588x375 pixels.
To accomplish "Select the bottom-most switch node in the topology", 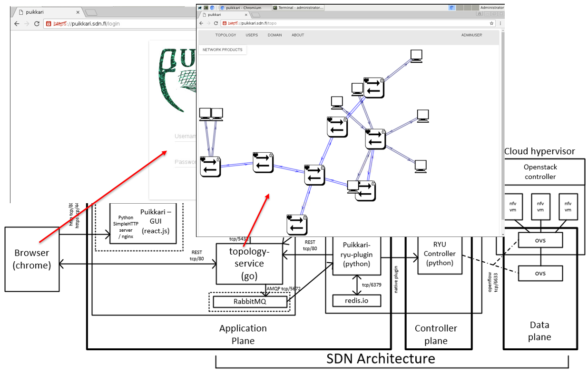I will (x=297, y=225).
